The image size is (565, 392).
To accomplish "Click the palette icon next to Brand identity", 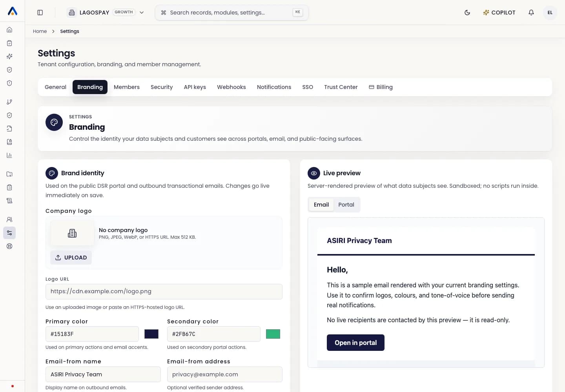I will tap(52, 173).
